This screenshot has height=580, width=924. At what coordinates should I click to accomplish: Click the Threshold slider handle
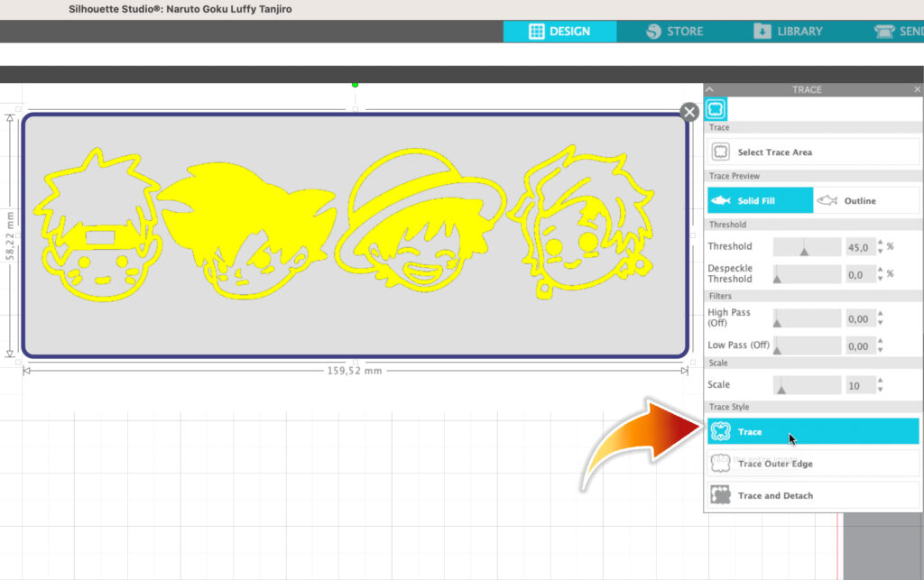pos(804,251)
